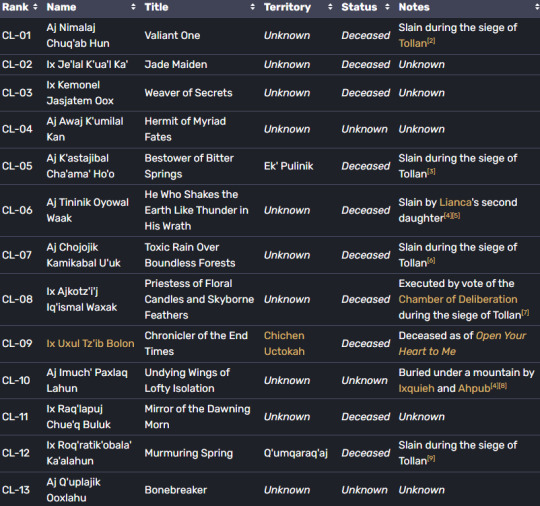Click the Notes column header text

(x=414, y=7)
